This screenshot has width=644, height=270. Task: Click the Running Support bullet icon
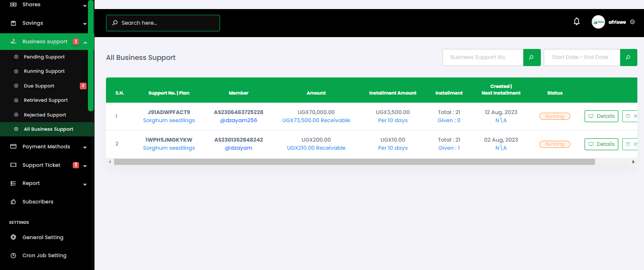coord(16,71)
